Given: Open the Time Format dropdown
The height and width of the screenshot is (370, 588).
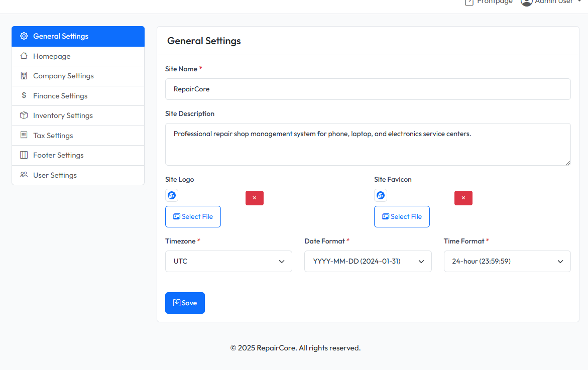Looking at the screenshot, I should 507,261.
